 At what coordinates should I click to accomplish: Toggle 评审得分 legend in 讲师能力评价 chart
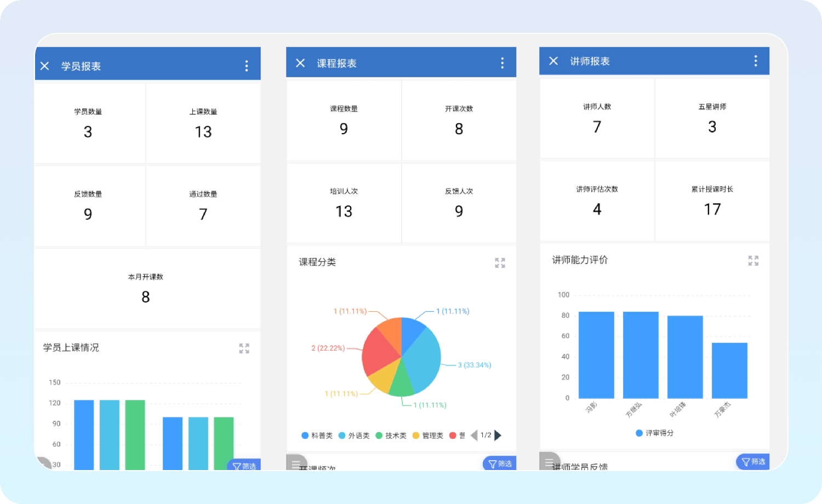(x=655, y=433)
